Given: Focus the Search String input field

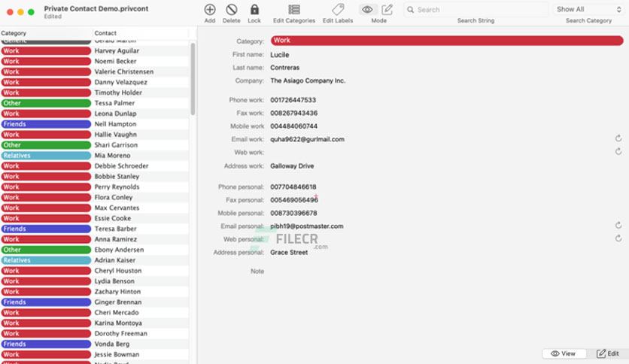Looking at the screenshot, I should pyautogui.click(x=476, y=10).
